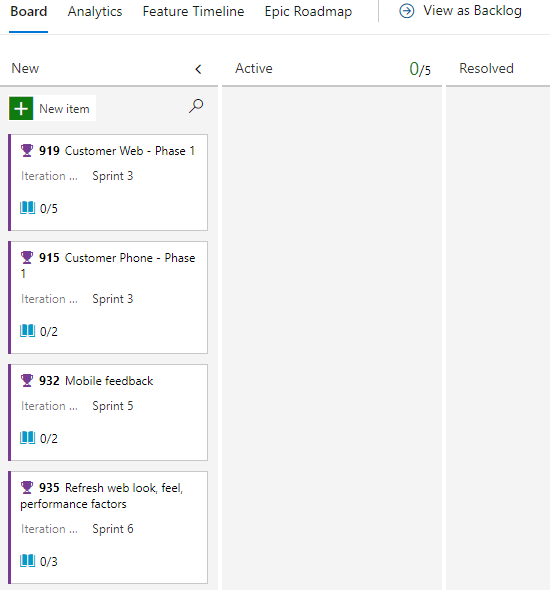The width and height of the screenshot is (551, 591).
Task: Click Sprint 5 iteration on Mobile feedback
Action: (113, 406)
